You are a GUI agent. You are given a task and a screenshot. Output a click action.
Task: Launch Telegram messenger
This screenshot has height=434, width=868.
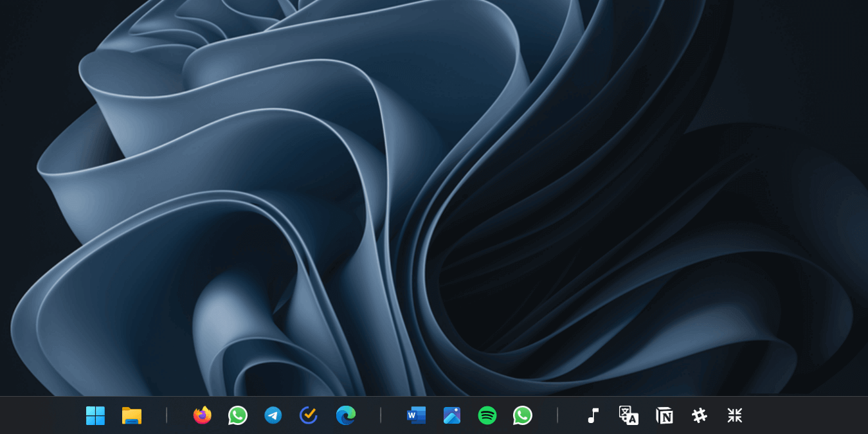tap(273, 415)
